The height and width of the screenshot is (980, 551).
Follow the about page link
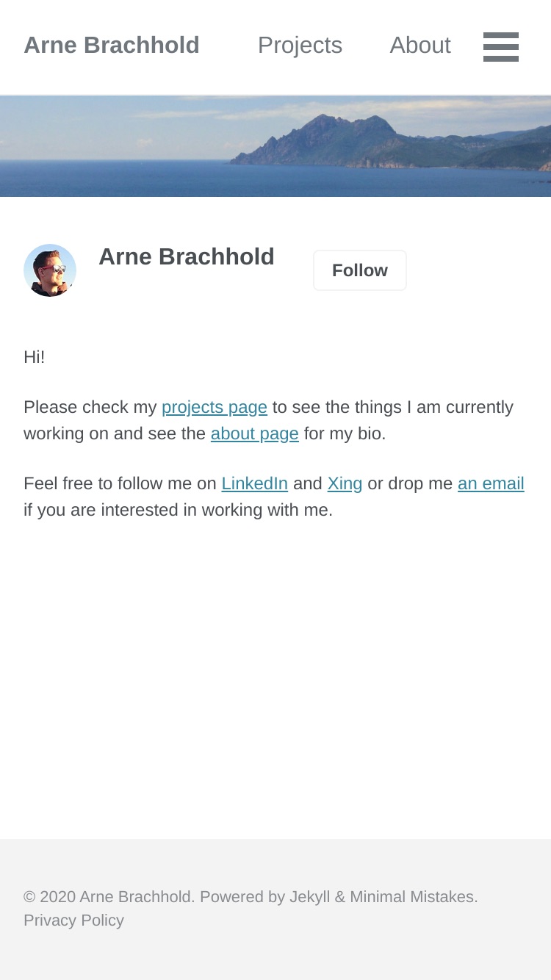coord(255,433)
